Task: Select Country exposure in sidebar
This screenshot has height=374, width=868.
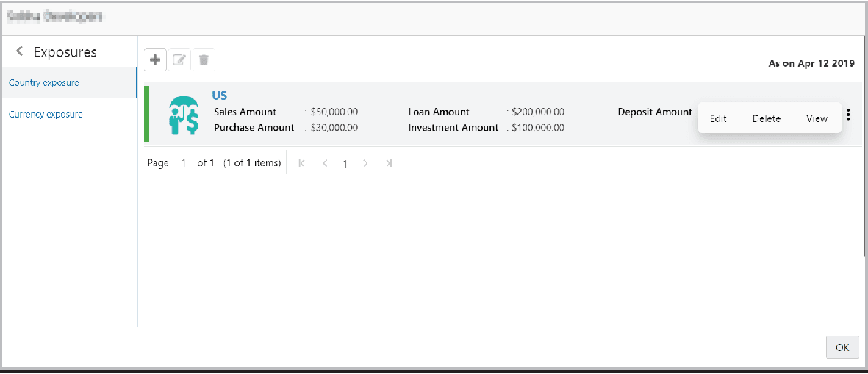Action: coord(68,83)
